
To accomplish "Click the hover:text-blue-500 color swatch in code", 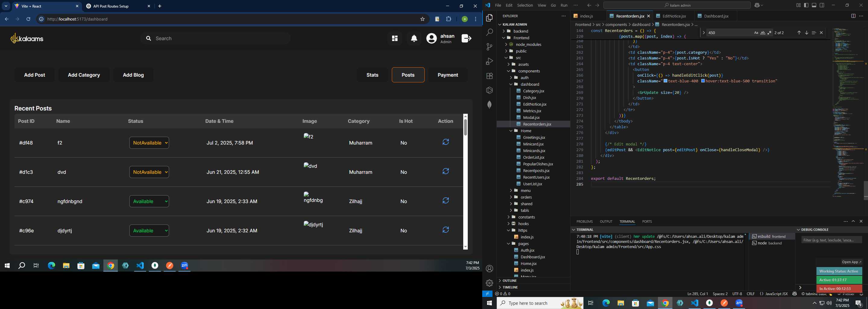I will coord(703,81).
